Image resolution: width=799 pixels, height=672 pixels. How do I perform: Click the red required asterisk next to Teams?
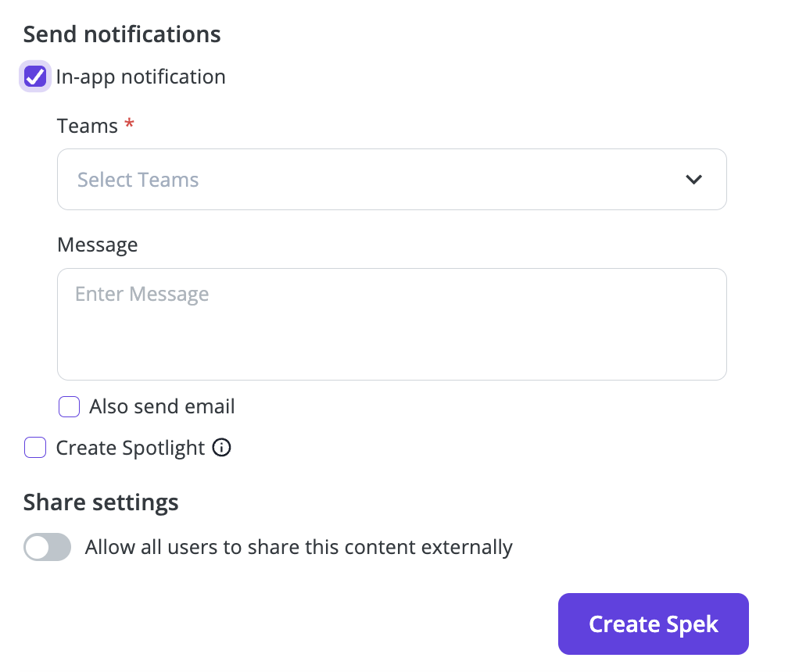click(x=130, y=123)
